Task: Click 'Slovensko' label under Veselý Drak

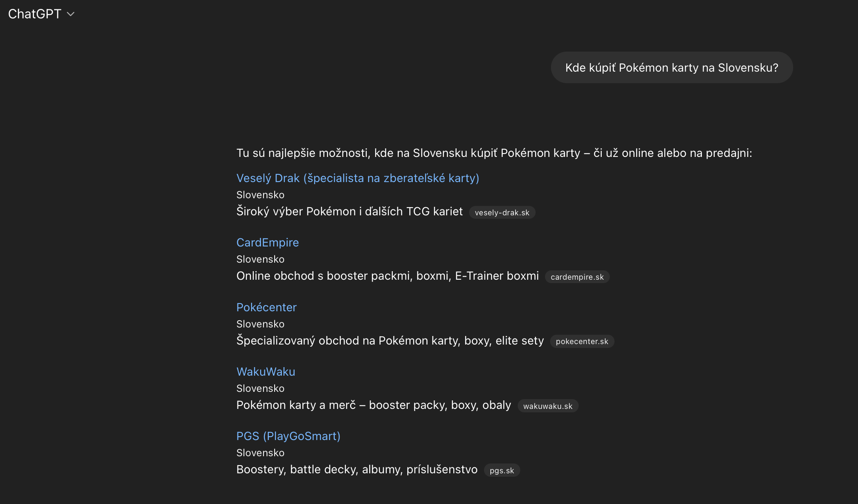Action: coord(260,195)
